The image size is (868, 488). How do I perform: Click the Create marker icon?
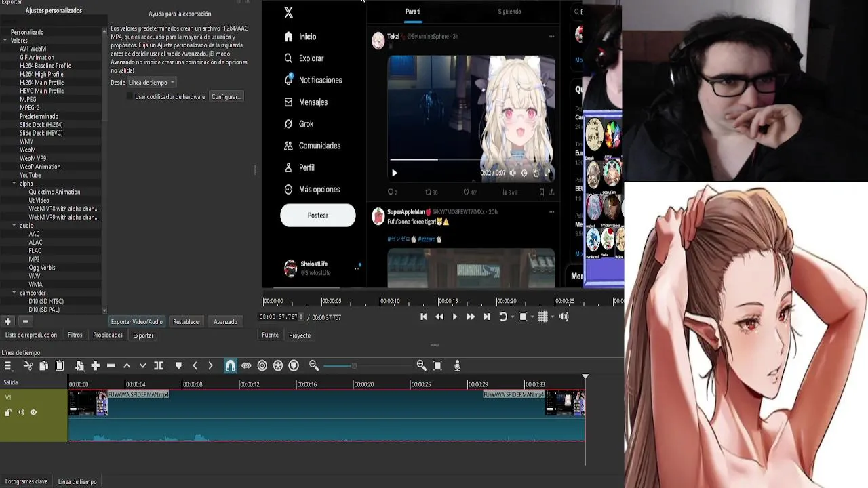click(x=178, y=365)
